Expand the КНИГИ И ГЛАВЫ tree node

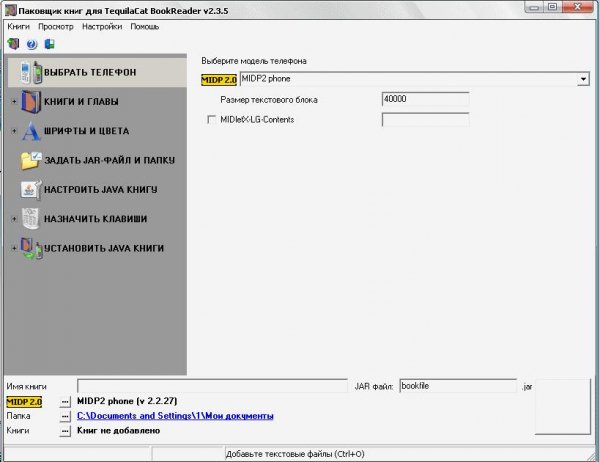tap(14, 101)
